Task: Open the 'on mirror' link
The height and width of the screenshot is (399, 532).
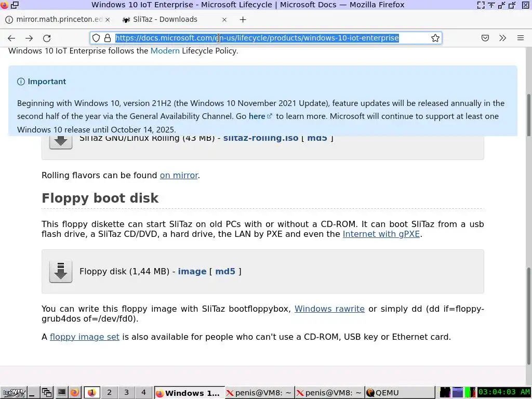Action: pyautogui.click(x=179, y=176)
